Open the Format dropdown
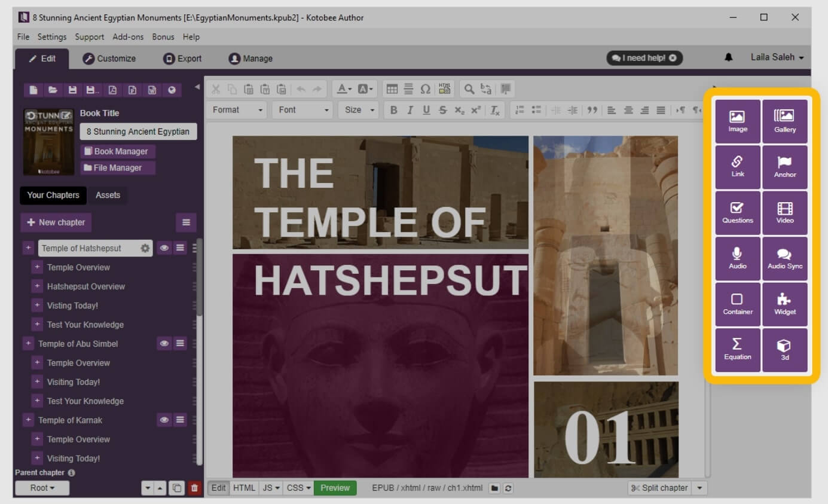 coord(237,110)
